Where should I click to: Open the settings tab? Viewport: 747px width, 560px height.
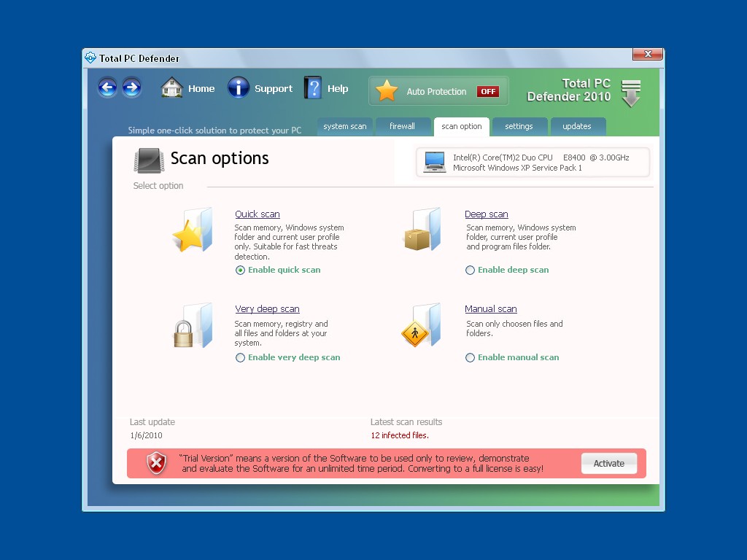click(x=519, y=126)
